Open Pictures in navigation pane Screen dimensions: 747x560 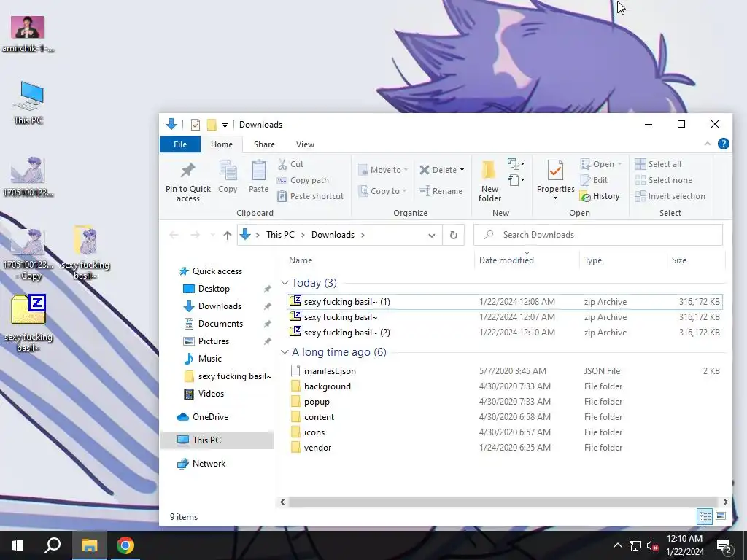point(213,341)
